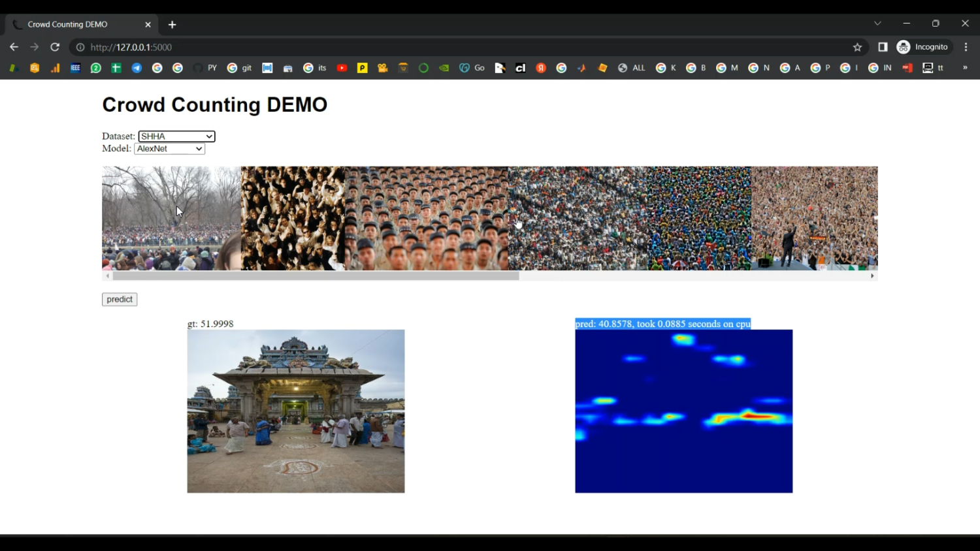Click the Yandex bookmark icon
980x551 pixels.
pos(541,67)
